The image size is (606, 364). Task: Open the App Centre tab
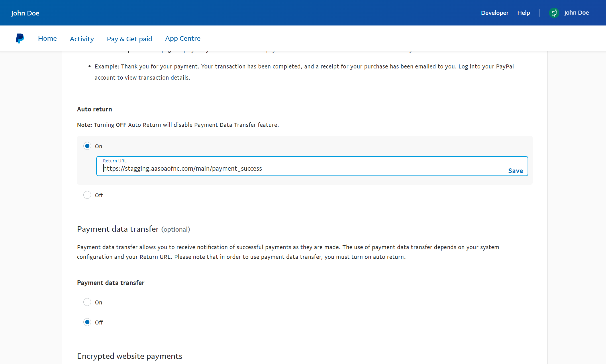coord(183,38)
